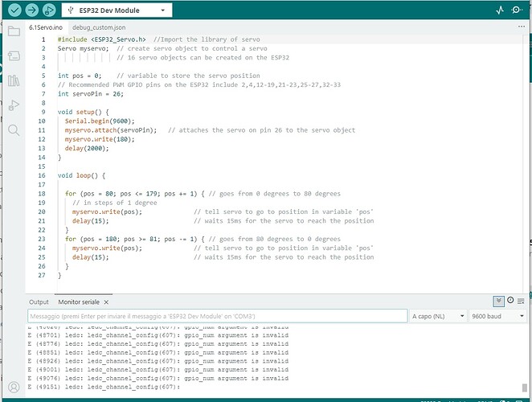
Task: Open the Serial Monitor magnifier icon
Action: click(517, 10)
